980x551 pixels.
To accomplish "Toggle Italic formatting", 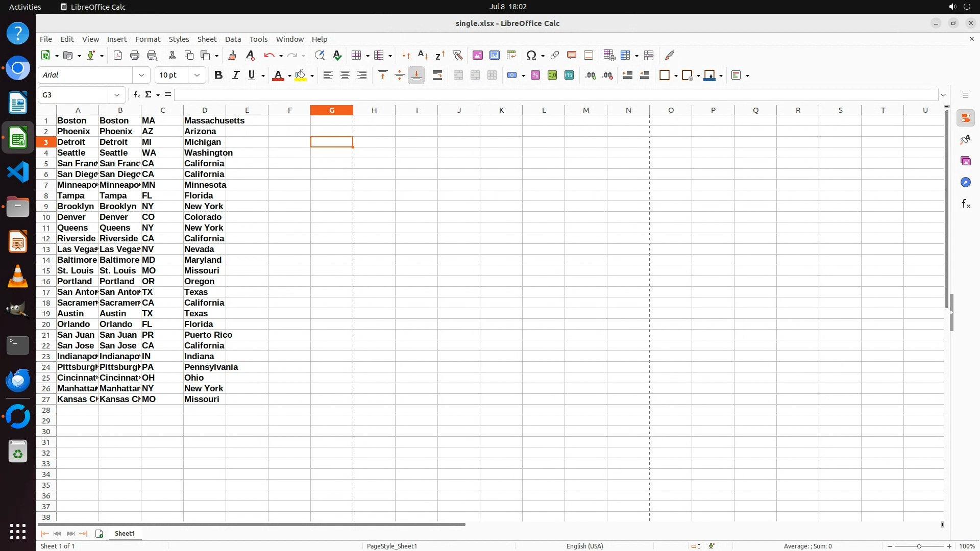I will pyautogui.click(x=235, y=76).
